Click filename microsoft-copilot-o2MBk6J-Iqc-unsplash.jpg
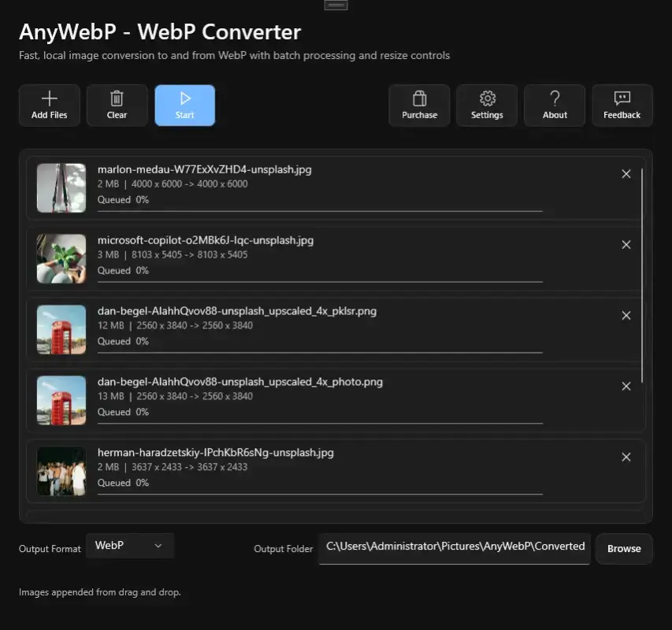The height and width of the screenshot is (630, 672). pyautogui.click(x=206, y=240)
